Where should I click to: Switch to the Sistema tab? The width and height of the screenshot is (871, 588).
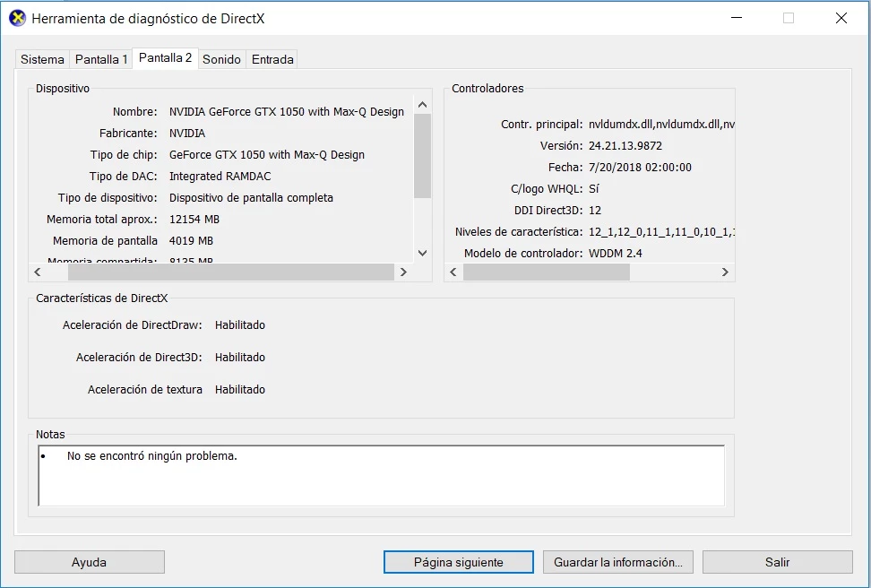(x=42, y=59)
